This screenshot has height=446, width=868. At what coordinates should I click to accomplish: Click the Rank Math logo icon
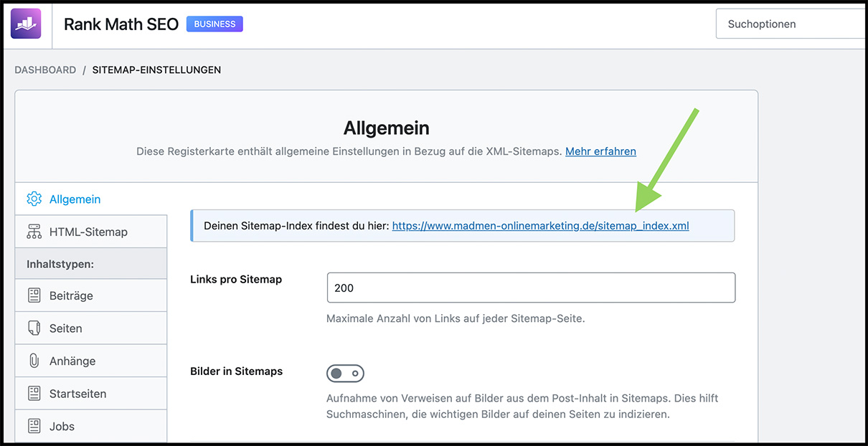click(x=26, y=24)
